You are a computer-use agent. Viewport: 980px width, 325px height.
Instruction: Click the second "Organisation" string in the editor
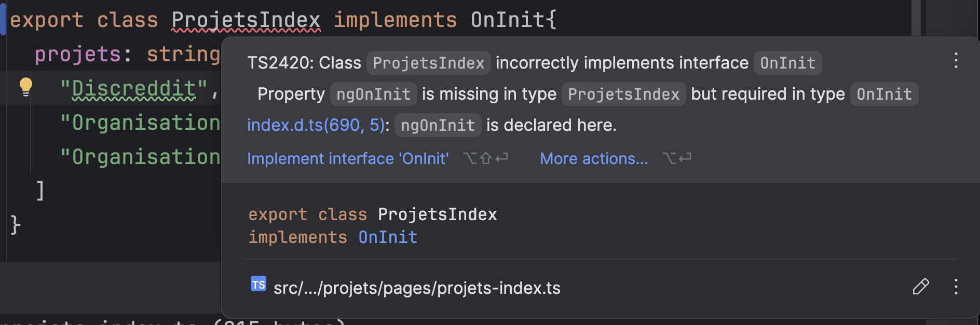click(140, 157)
